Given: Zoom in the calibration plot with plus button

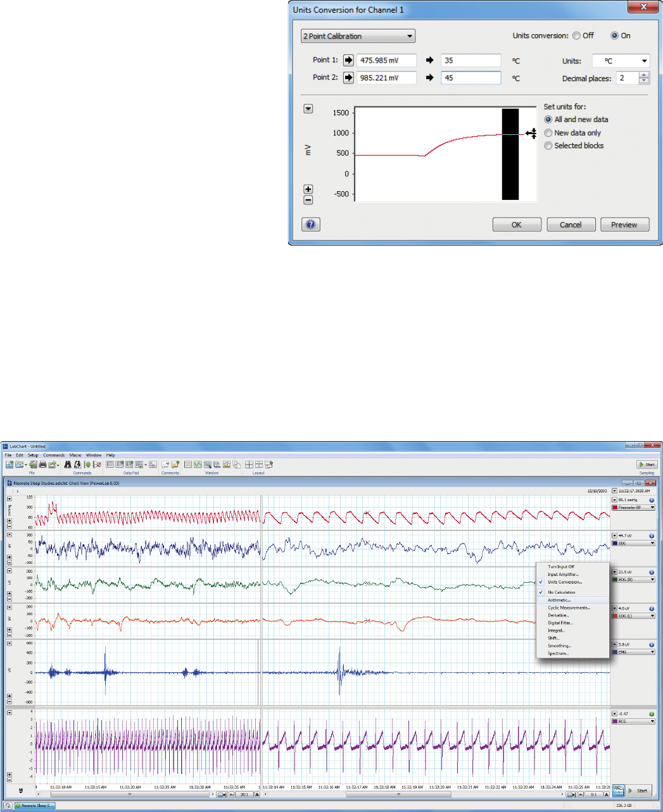Looking at the screenshot, I should pyautogui.click(x=308, y=189).
